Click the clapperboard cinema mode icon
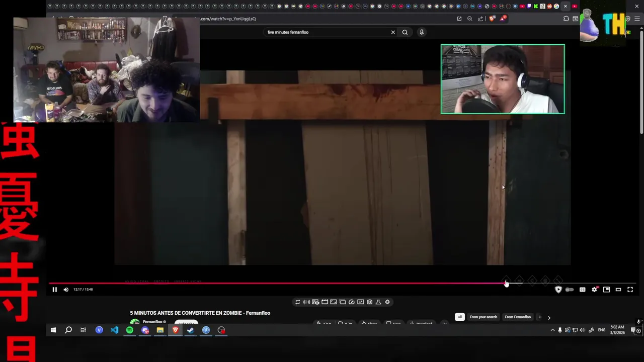Screen dimensions: 644x362 pos(325,302)
